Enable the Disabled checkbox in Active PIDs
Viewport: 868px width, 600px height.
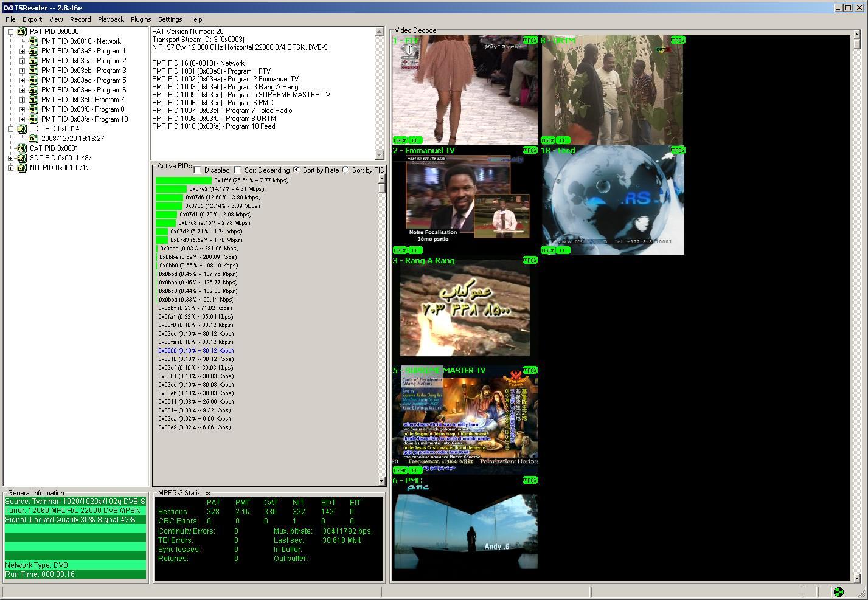198,170
